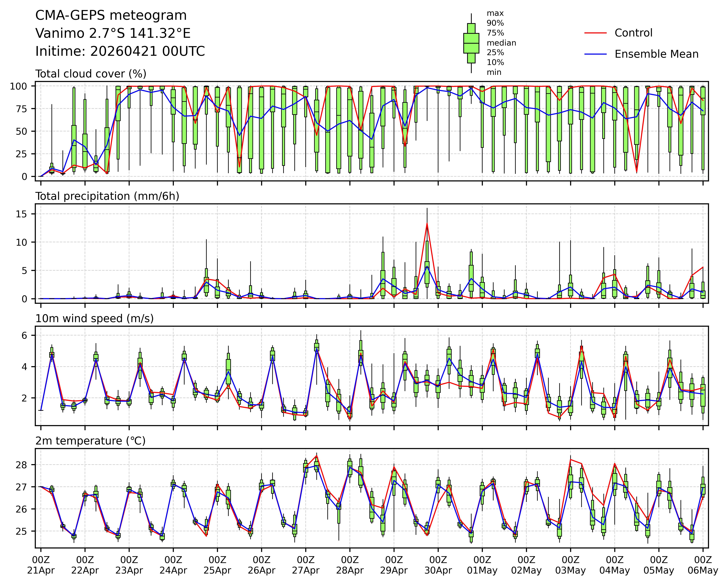Viewport: 728px width, 585px height.
Task: Click the 00Z 03May time axis label
Action: coord(570,565)
